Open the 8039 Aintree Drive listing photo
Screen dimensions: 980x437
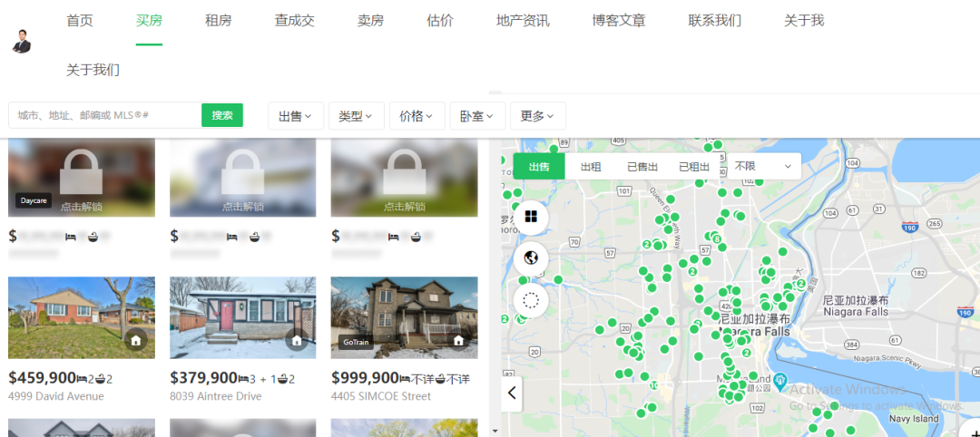pos(242,317)
